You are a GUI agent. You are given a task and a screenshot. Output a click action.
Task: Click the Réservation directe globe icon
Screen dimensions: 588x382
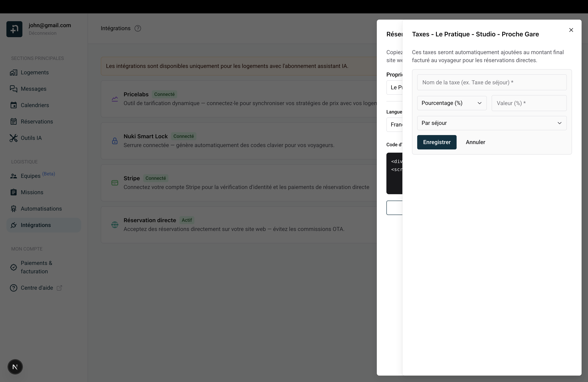tap(115, 225)
